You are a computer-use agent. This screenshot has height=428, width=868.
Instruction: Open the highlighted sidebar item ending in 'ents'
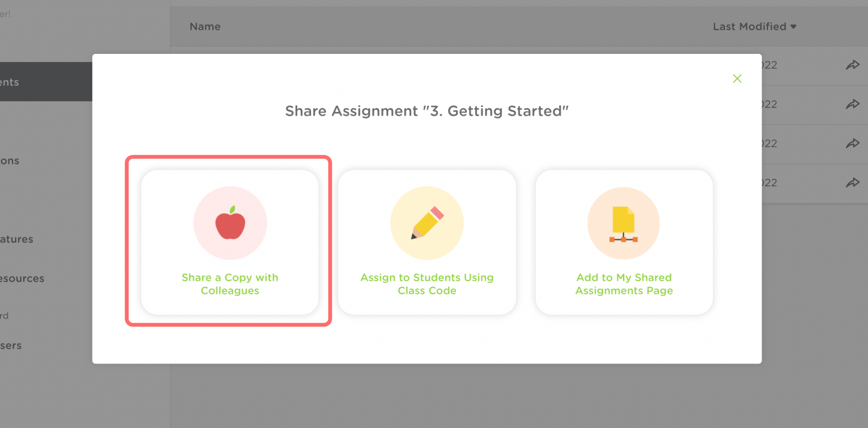[x=10, y=82]
